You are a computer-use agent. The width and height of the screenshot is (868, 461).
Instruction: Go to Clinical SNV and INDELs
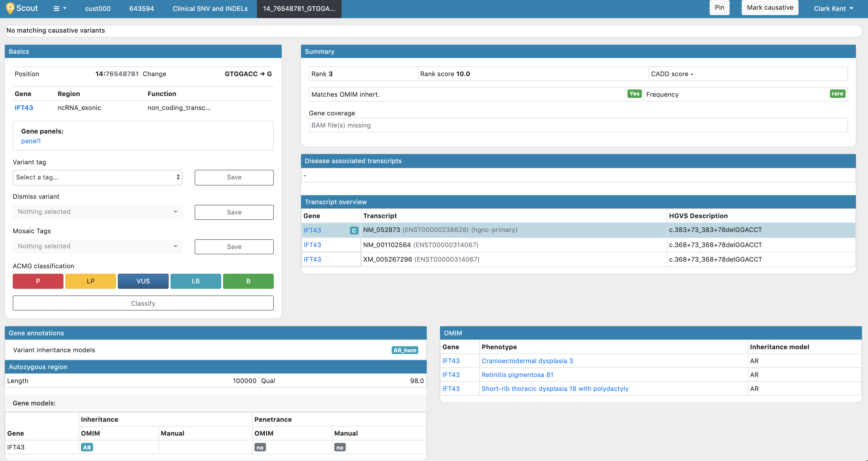coord(210,8)
